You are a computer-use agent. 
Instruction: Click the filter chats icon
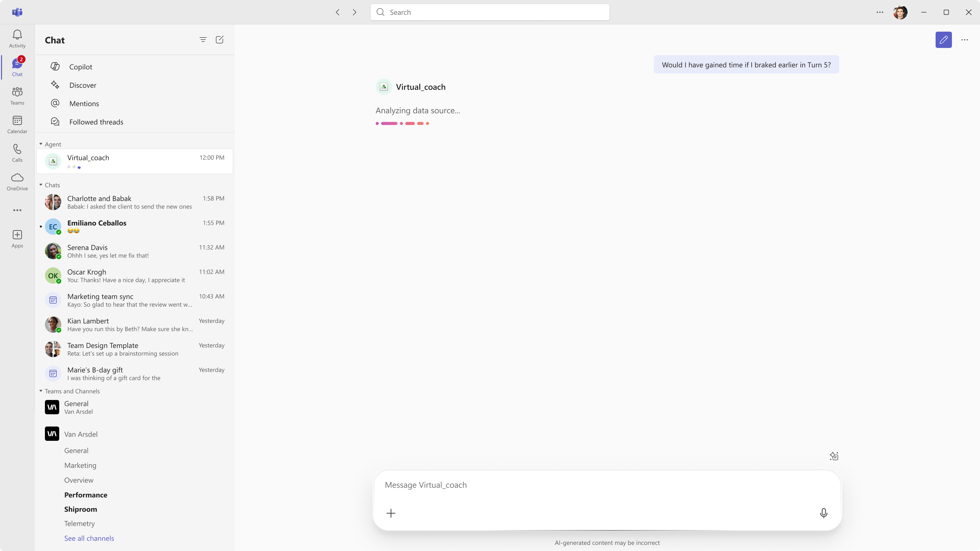pyautogui.click(x=203, y=40)
